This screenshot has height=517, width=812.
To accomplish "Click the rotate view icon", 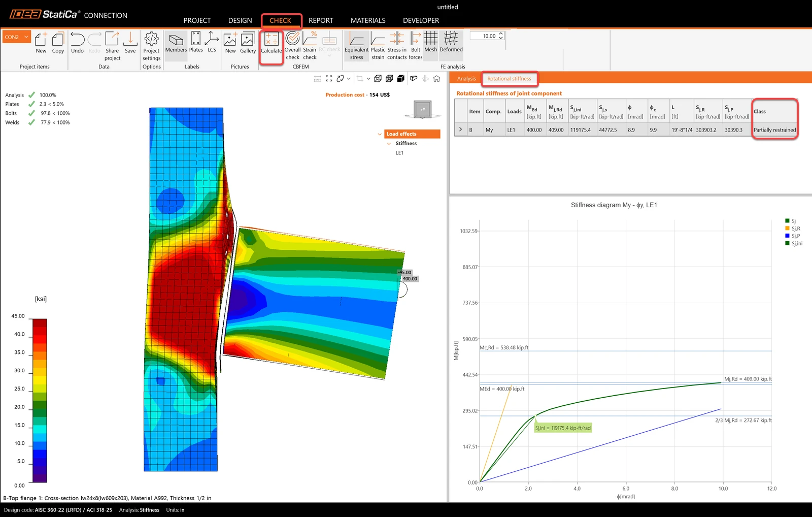I will pyautogui.click(x=341, y=78).
